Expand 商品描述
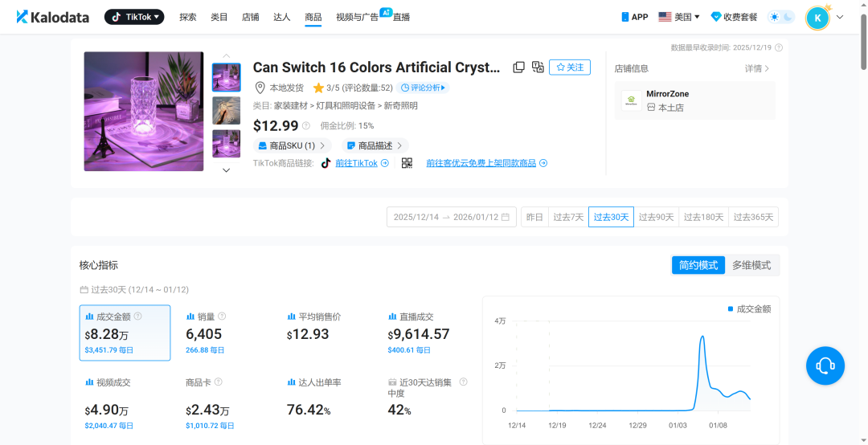 coord(375,145)
